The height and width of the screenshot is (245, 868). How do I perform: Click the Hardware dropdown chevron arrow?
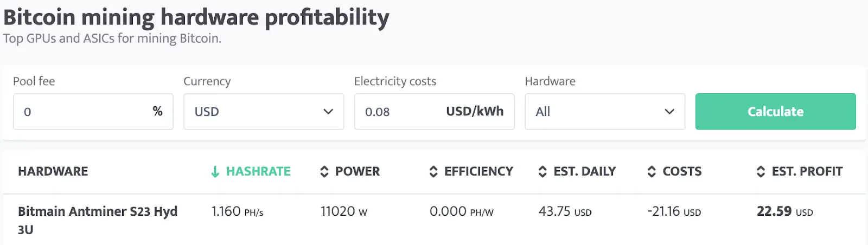669,112
